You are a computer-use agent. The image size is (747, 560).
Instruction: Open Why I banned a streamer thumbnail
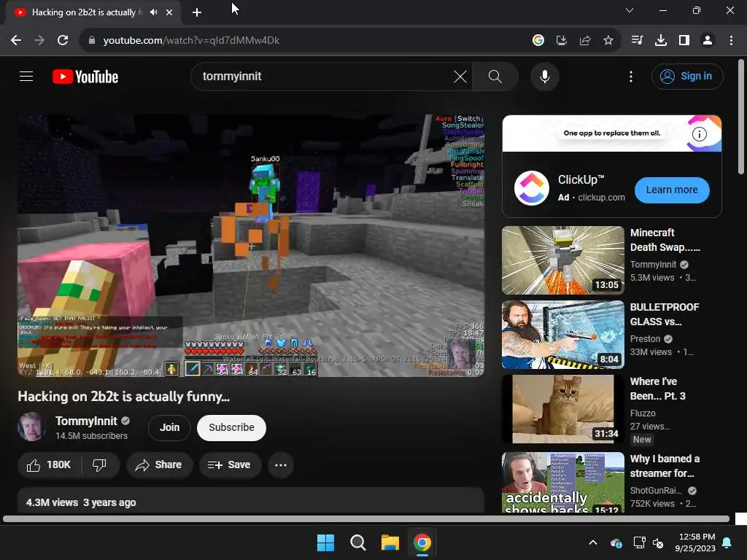coord(562,482)
